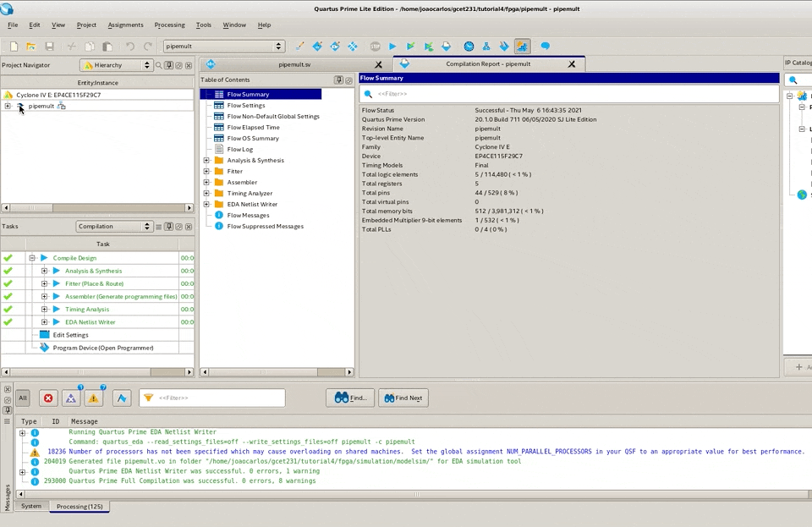Expand Timing Analysis task in Tasks pane
This screenshot has width=812, height=527.
coord(44,310)
